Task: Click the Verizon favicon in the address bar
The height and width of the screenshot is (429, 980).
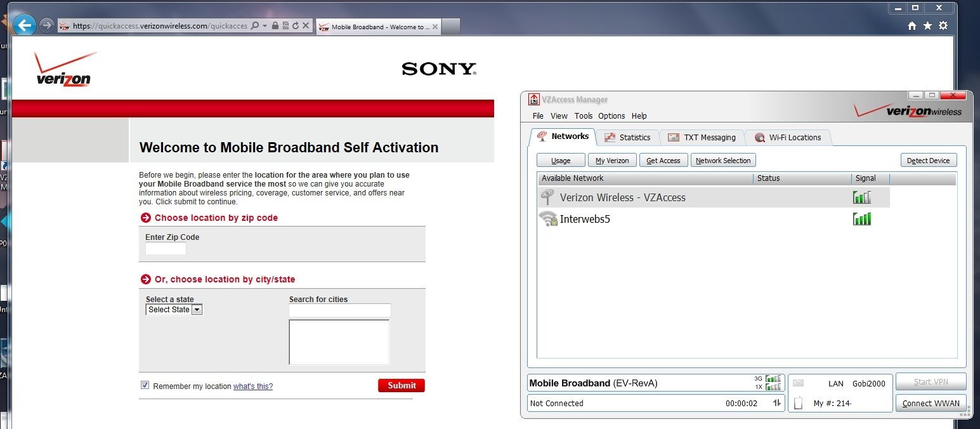Action: point(64,26)
